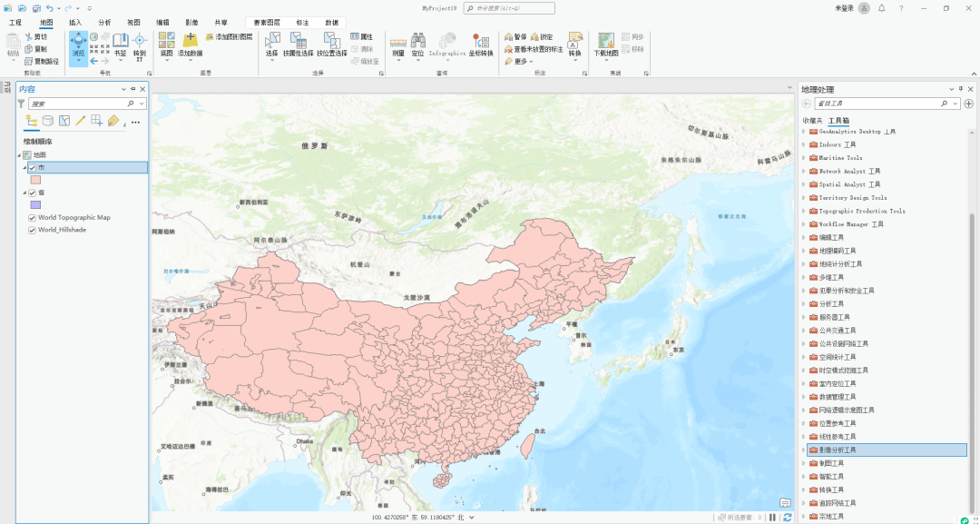Screen dimensions: 980x524
Task: Expand the 转换工具 toolbox
Action: [804, 489]
